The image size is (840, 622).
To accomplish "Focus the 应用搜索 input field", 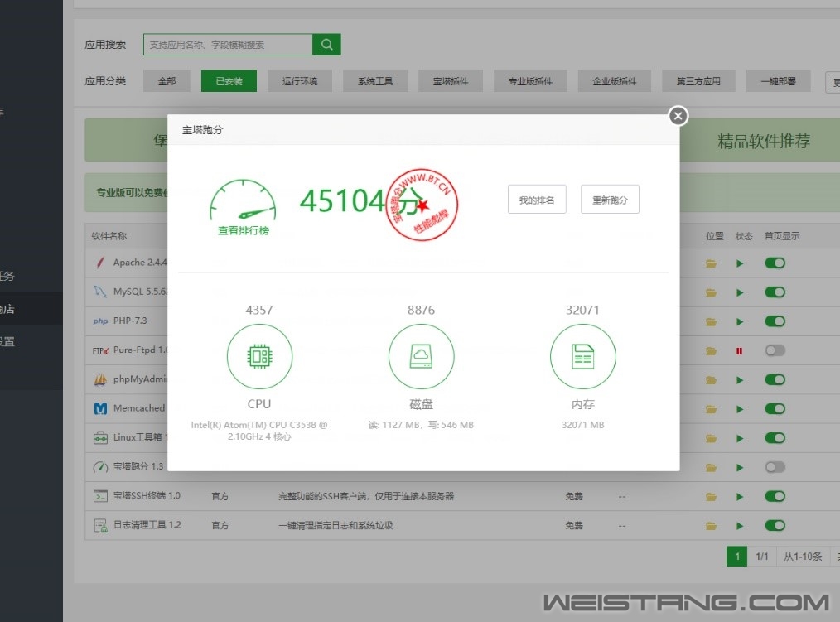I will 228,45.
